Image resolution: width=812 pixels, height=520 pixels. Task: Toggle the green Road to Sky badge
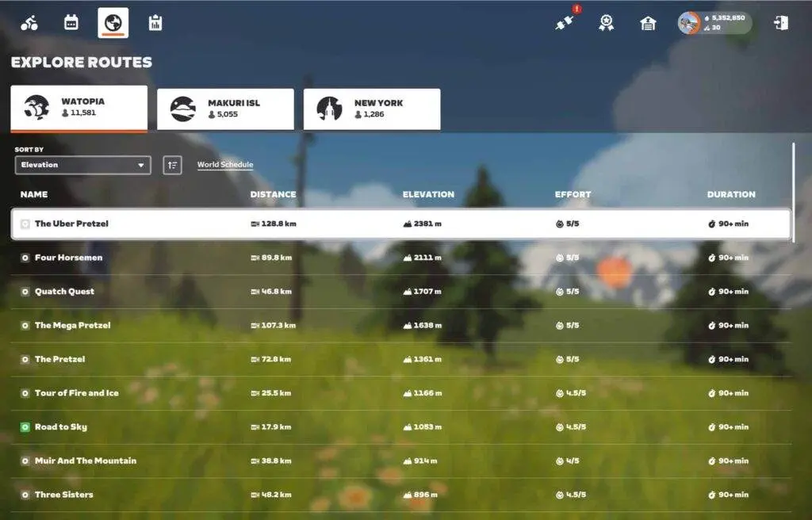pos(25,426)
